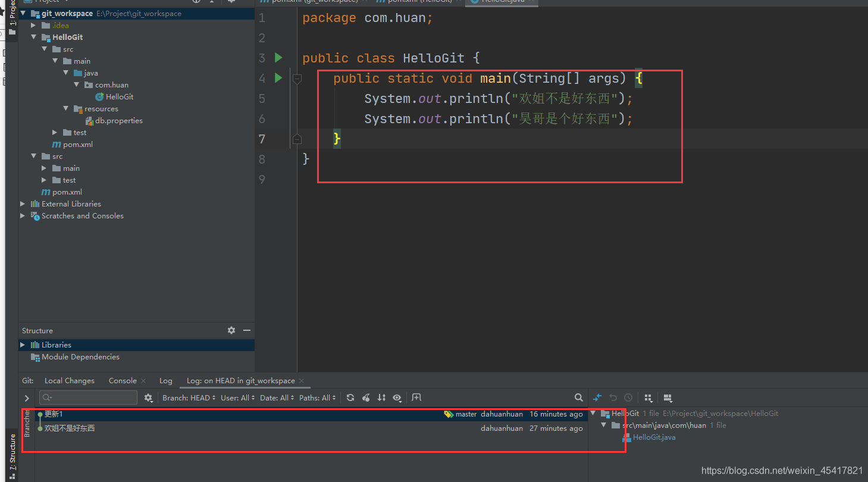Click the grid layout icon in log toolbar
Screen dimensions: 868x482
[648, 398]
